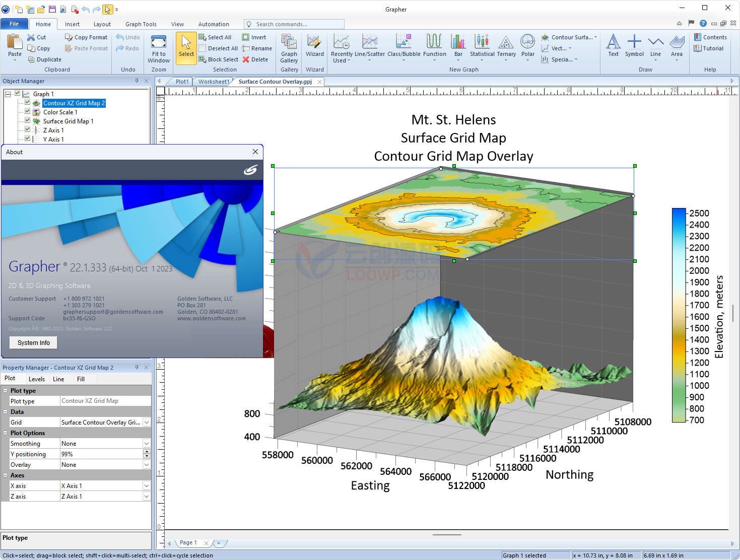
Task: Switch to the Automation ribbon tab
Action: click(214, 24)
